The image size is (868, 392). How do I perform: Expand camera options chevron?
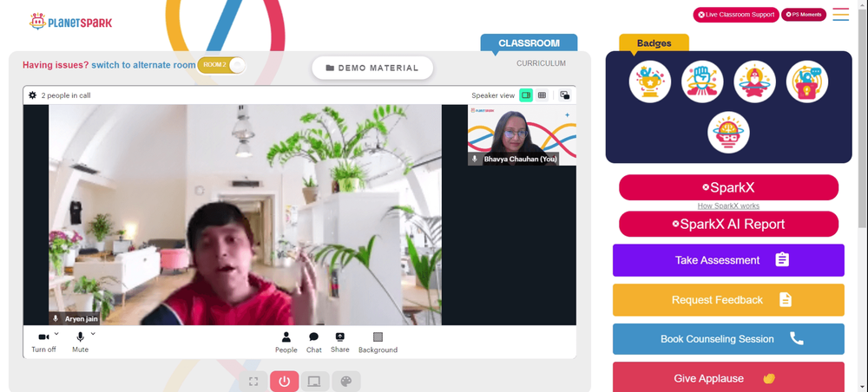click(56, 333)
